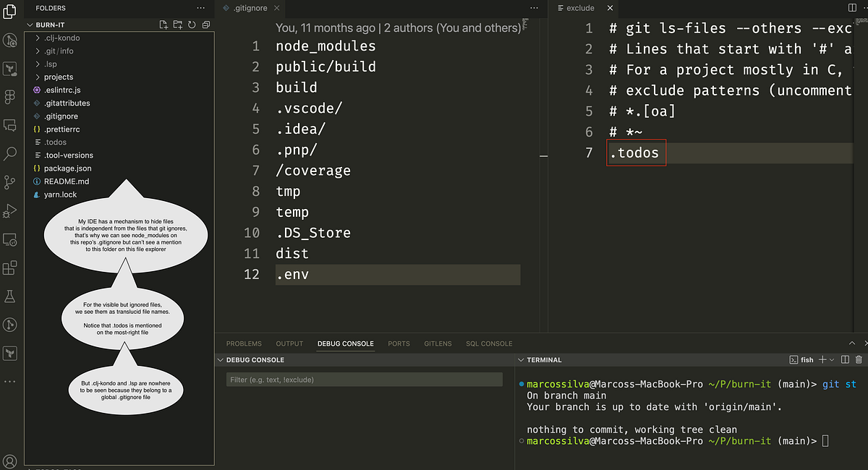
Task: Open More Actions beside the .gitignore editor
Action: 533,8
